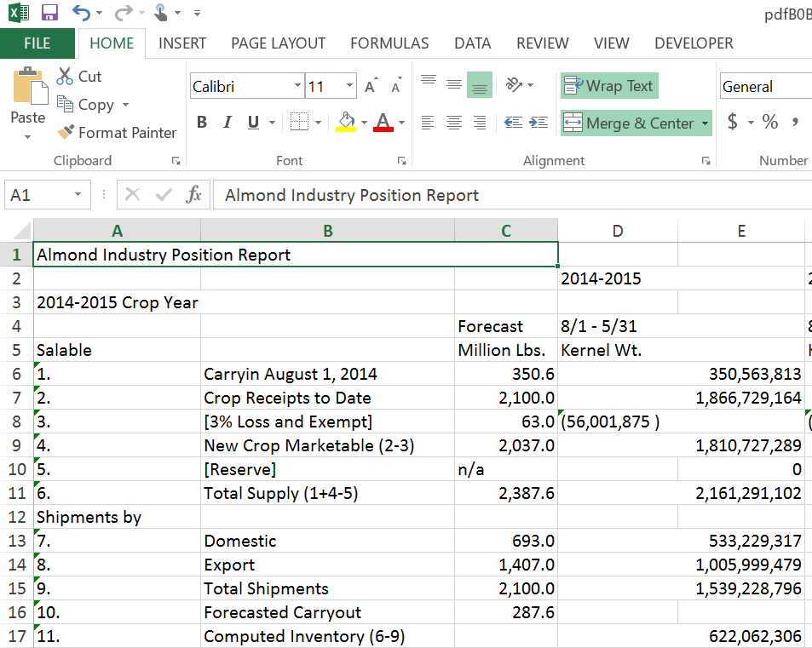Toggle Wrap Text for the selection
The width and height of the screenshot is (812, 648).
[608, 85]
